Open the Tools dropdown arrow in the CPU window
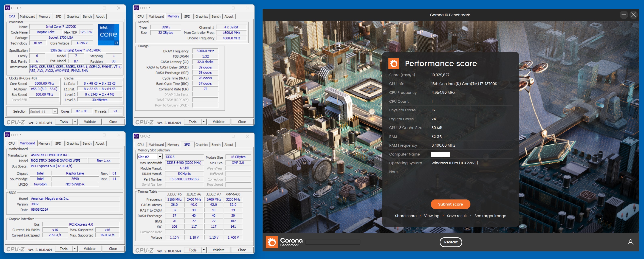This screenshot has width=644, height=259. pyautogui.click(x=75, y=122)
